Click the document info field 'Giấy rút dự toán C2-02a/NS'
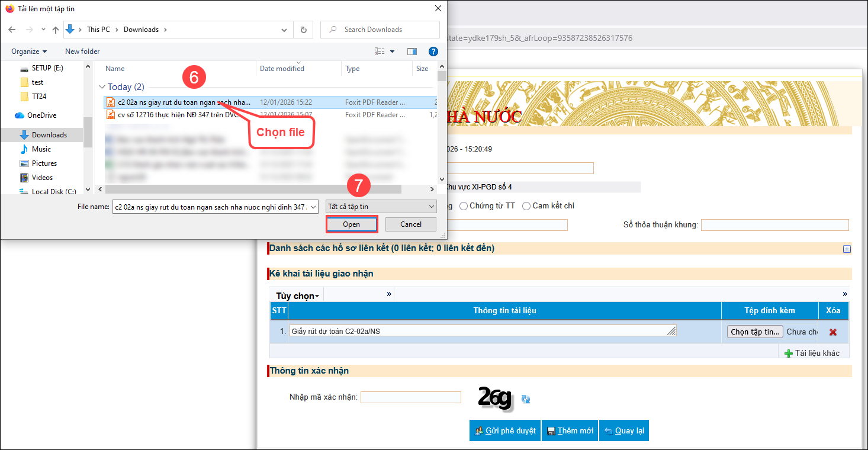The height and width of the screenshot is (450, 868). (x=483, y=332)
